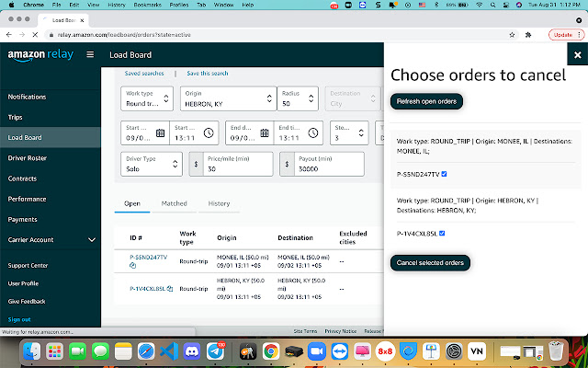Open the Work type dropdown
This screenshot has width=588, height=368.
(147, 98)
